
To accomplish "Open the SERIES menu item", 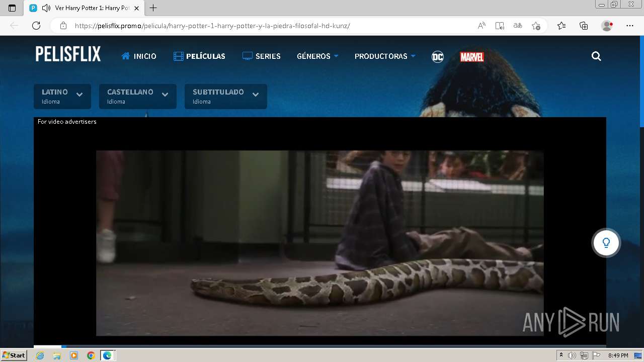I will (x=261, y=56).
